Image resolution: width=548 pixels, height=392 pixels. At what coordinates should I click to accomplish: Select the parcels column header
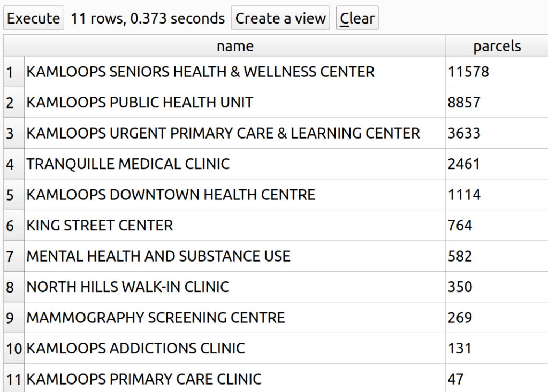tap(497, 47)
